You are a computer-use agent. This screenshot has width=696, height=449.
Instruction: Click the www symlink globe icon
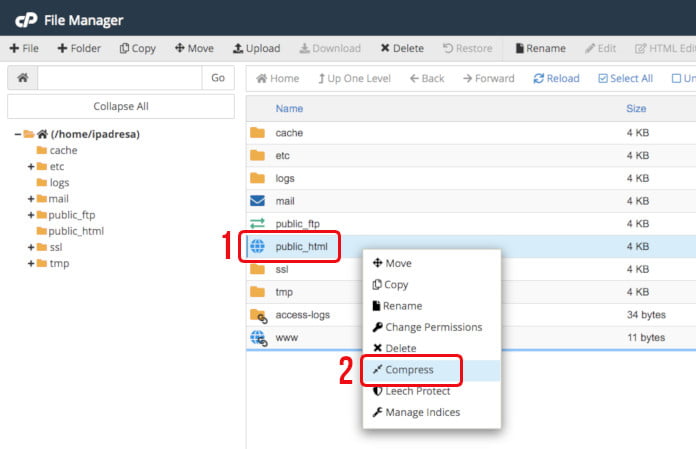tap(259, 339)
